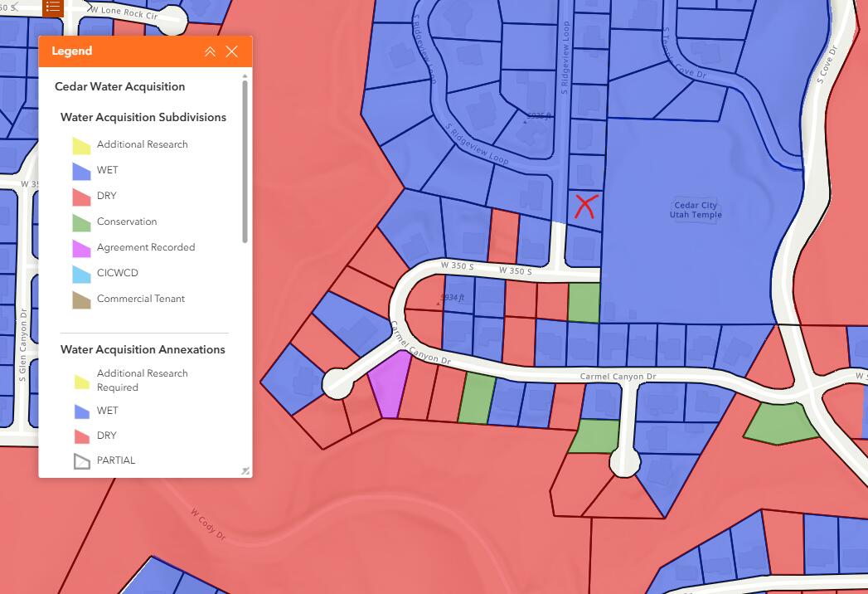Screen dimensions: 868x594
Task: Select the yellow Additional Research subdivision swatch
Action: tap(81, 145)
